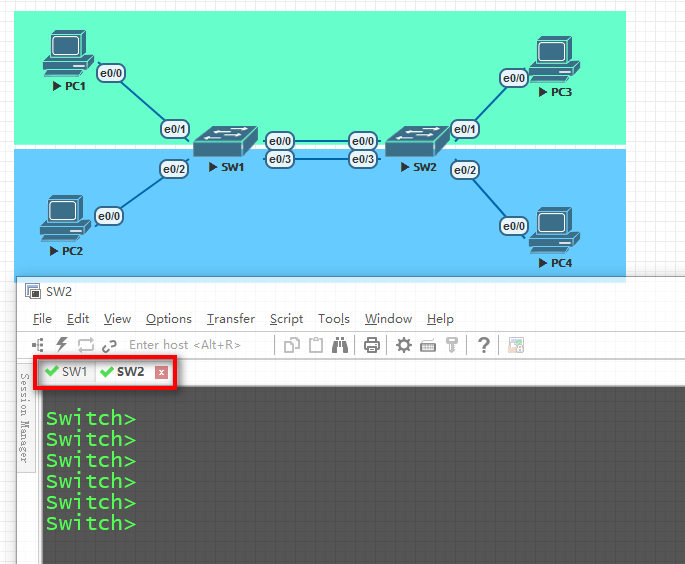The image size is (685, 564).
Task: Click the keyboard keymap icon
Action: (x=428, y=346)
